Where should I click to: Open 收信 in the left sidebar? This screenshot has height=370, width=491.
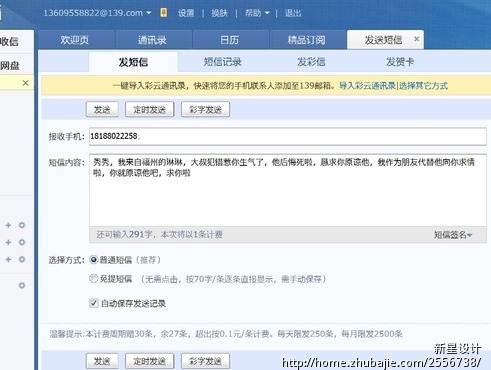point(9,42)
